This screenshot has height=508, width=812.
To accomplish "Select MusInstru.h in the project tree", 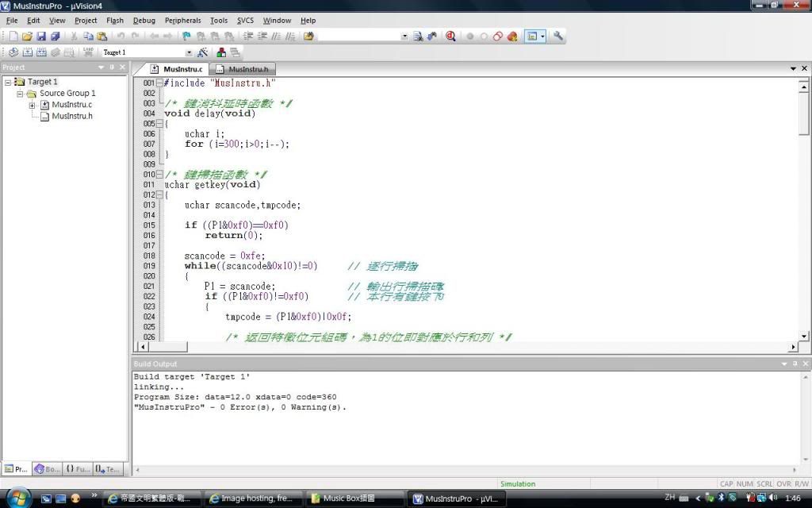I will pyautogui.click(x=71, y=116).
